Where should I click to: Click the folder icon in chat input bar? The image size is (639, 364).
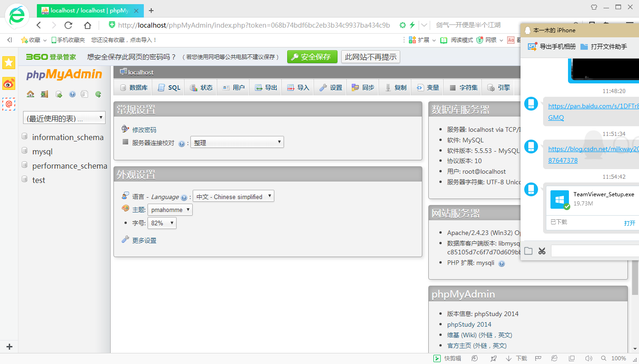[528, 251]
